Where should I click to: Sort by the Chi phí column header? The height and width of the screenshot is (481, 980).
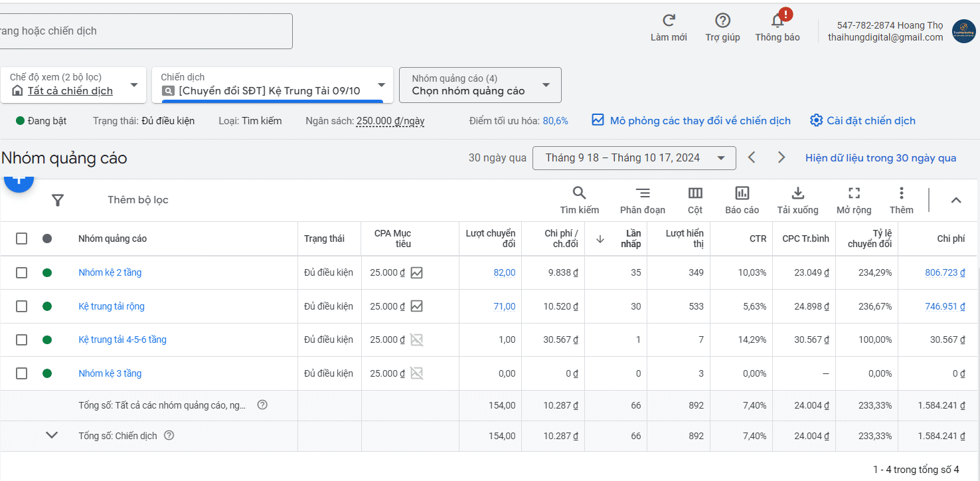pyautogui.click(x=951, y=239)
